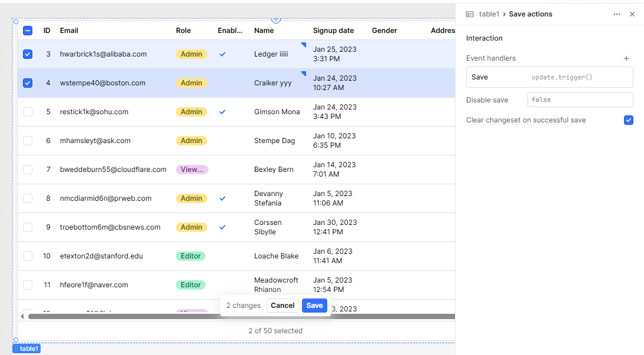Open Role dropdown for mhamsleyt@ask.com
This screenshot has width=644, height=355.
point(191,141)
